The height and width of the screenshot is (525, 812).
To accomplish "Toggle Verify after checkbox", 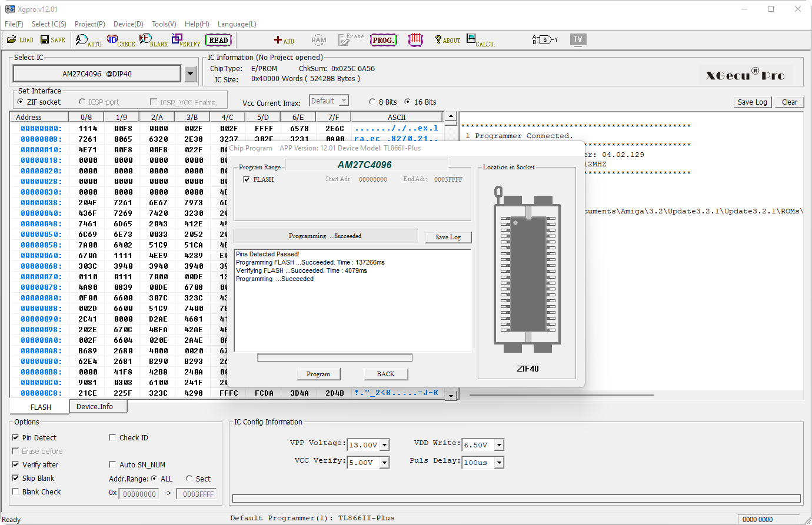I will pos(16,464).
